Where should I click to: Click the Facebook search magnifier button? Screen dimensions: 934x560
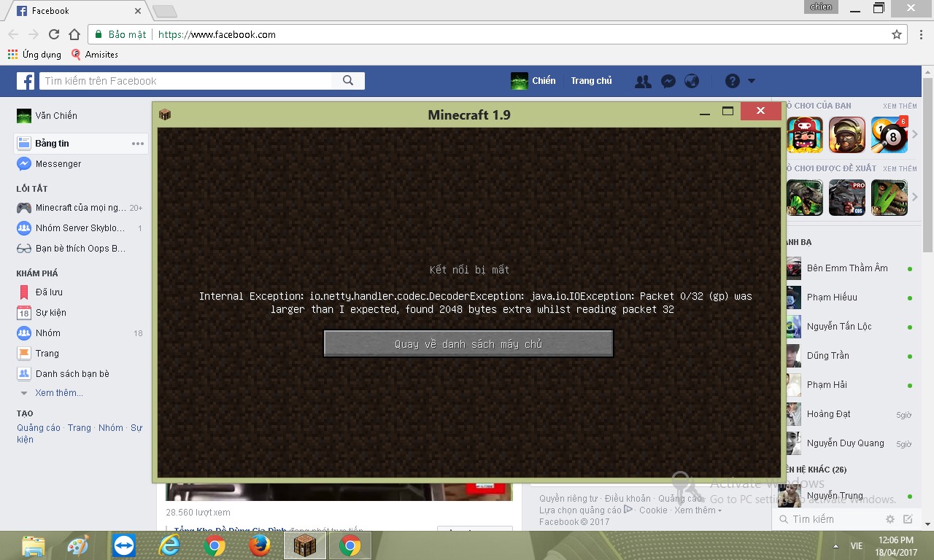pos(348,81)
